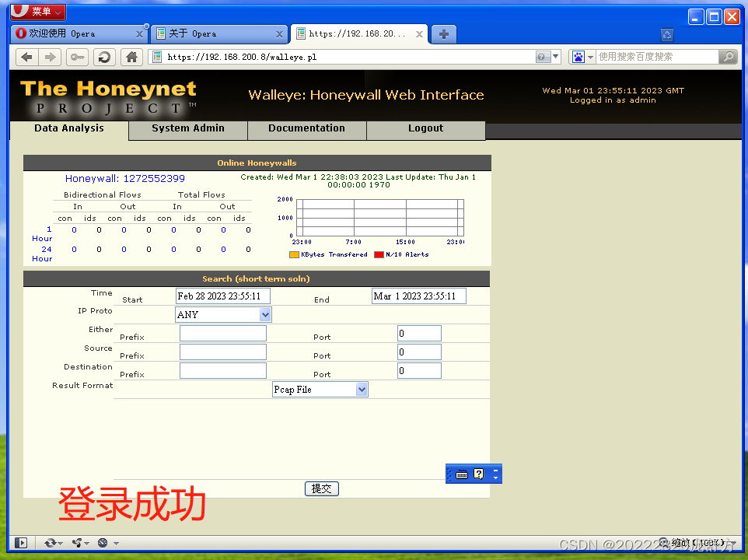Click 1 Hour bidirectional inbound con value

[74, 230]
